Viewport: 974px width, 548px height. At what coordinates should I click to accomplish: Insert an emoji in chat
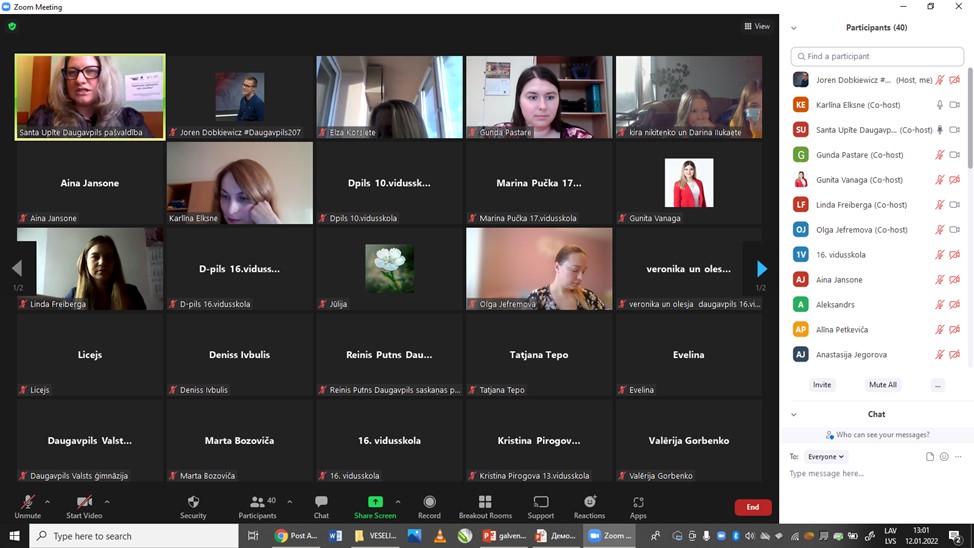coord(944,457)
